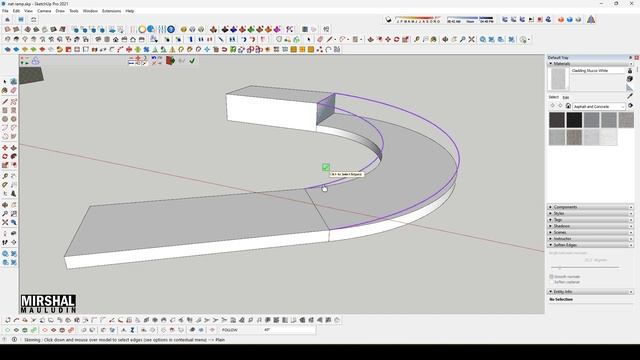
Task: Click the solar north pyramid icon
Action: tap(591, 20)
